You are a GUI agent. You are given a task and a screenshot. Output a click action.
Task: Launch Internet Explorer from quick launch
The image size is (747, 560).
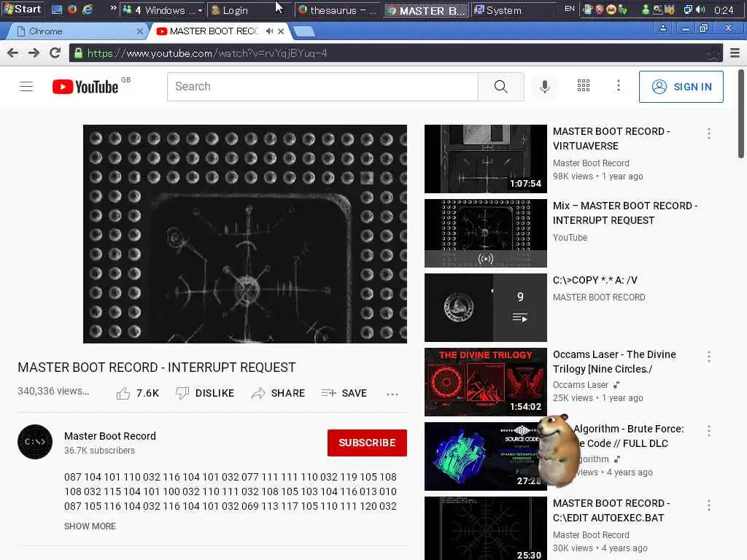[88, 9]
